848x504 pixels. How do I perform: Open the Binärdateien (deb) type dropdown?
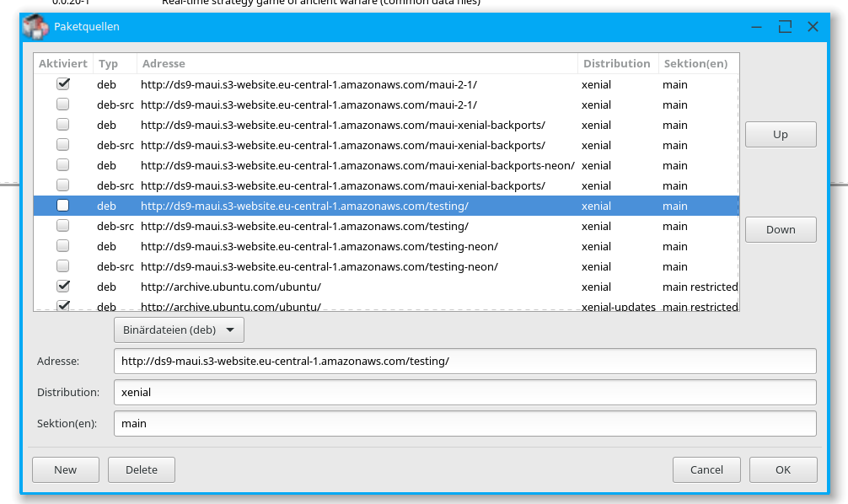pyautogui.click(x=179, y=330)
